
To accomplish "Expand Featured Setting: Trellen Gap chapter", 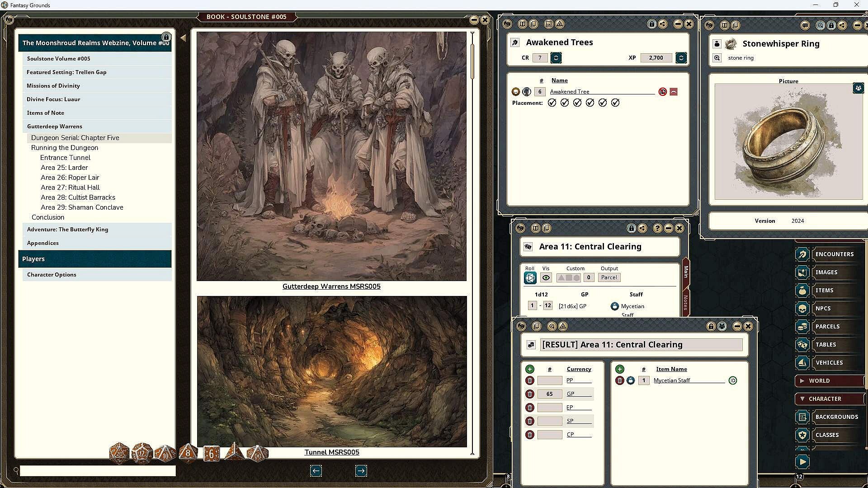I will (97, 72).
